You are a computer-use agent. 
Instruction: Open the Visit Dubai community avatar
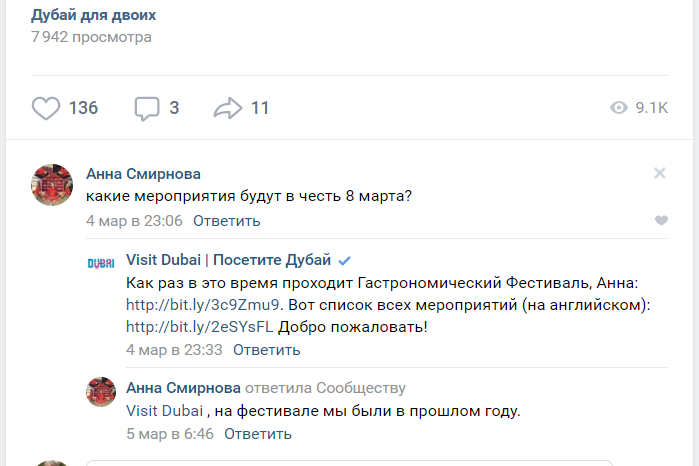click(x=101, y=263)
